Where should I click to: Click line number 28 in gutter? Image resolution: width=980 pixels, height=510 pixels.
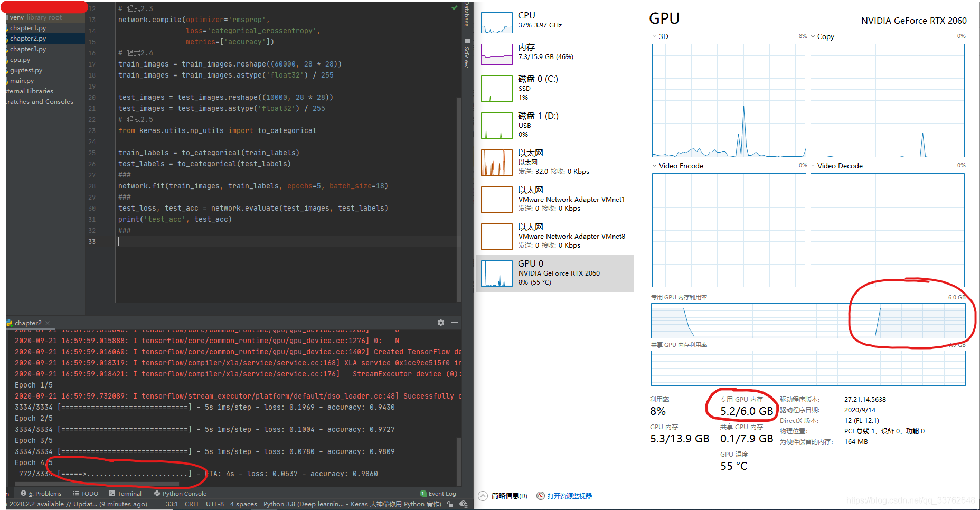tap(92, 186)
